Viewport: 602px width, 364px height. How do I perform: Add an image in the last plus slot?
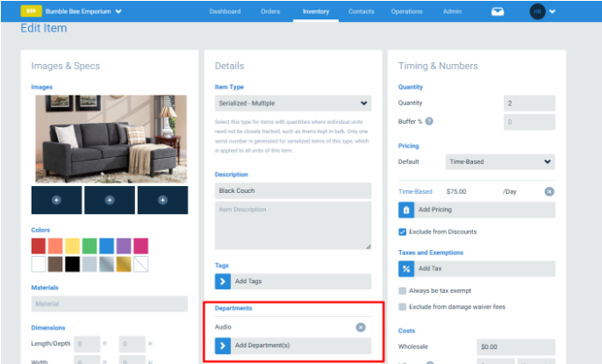pos(163,200)
